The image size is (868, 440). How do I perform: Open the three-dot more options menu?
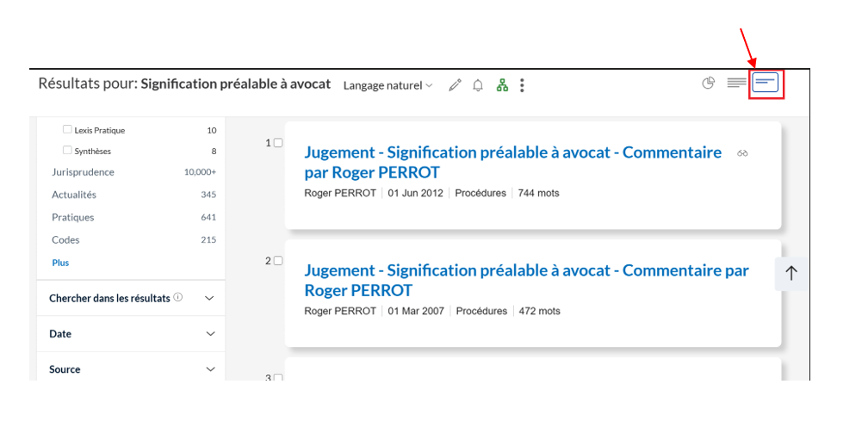tap(522, 85)
